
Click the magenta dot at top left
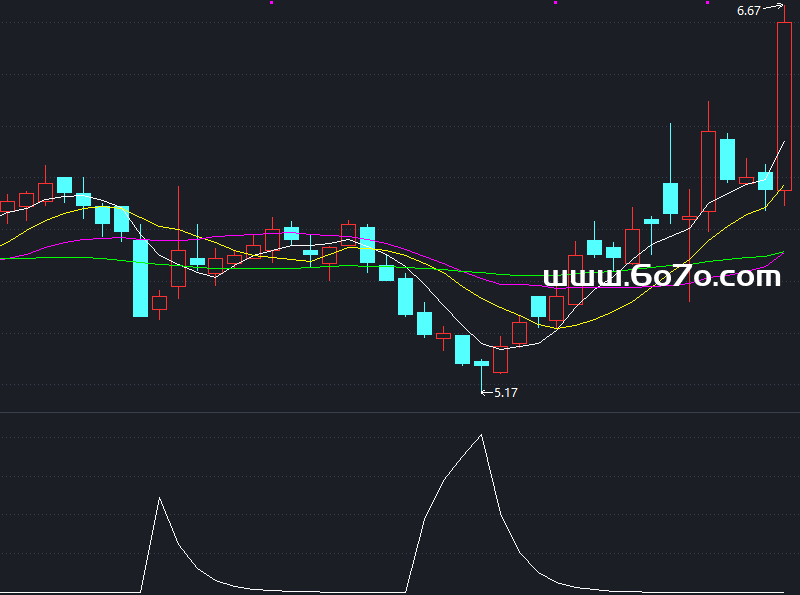click(271, 2)
